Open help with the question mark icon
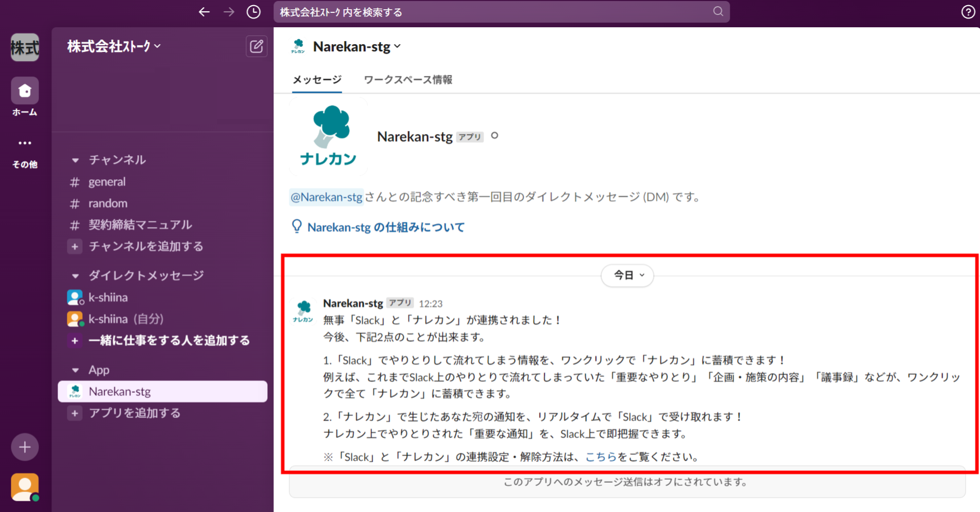The image size is (980, 512). (x=968, y=12)
